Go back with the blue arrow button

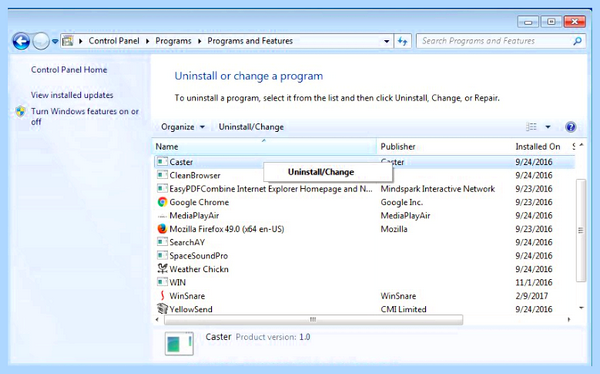click(21, 41)
